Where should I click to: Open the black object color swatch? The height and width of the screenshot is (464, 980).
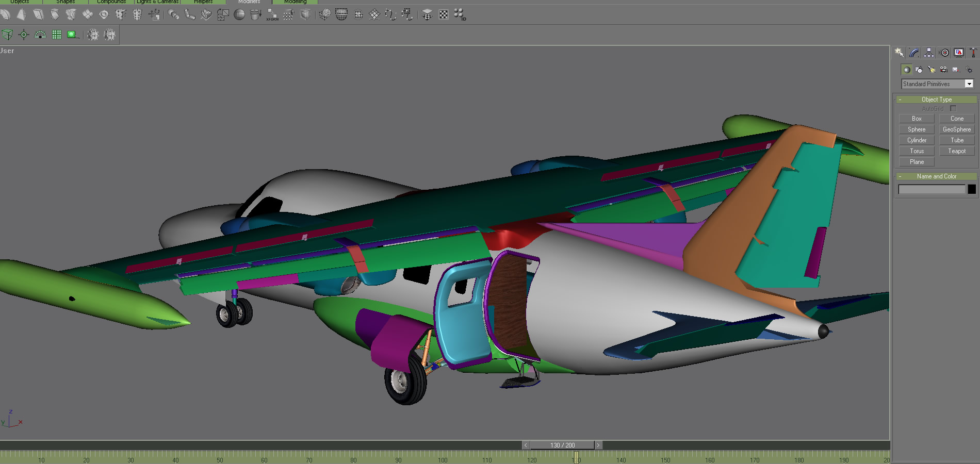[x=972, y=189]
